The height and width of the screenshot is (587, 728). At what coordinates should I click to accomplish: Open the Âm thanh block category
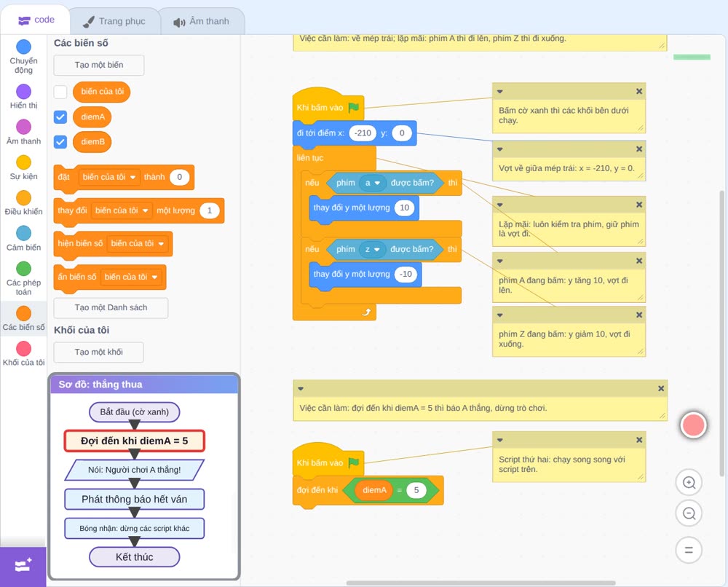tap(24, 133)
